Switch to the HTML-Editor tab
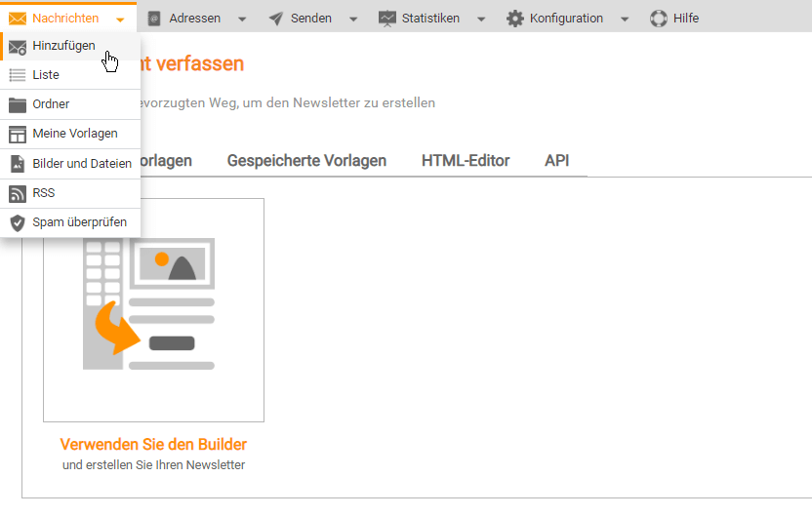 pos(466,161)
